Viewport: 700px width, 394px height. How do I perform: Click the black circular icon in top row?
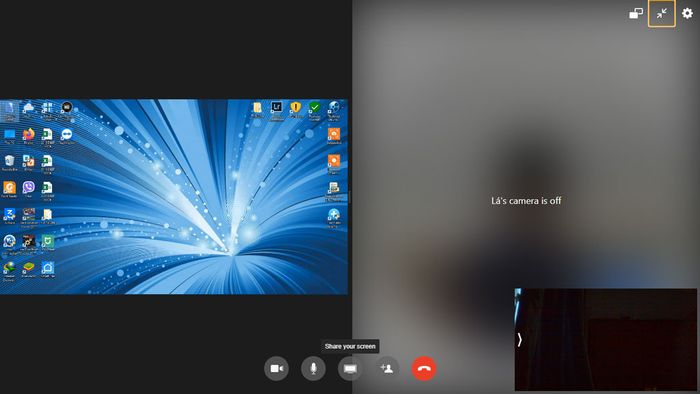click(67, 107)
